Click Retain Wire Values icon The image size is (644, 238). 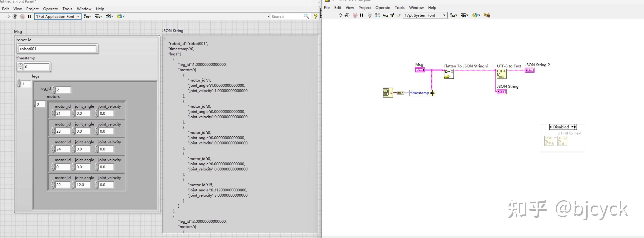coord(377,15)
